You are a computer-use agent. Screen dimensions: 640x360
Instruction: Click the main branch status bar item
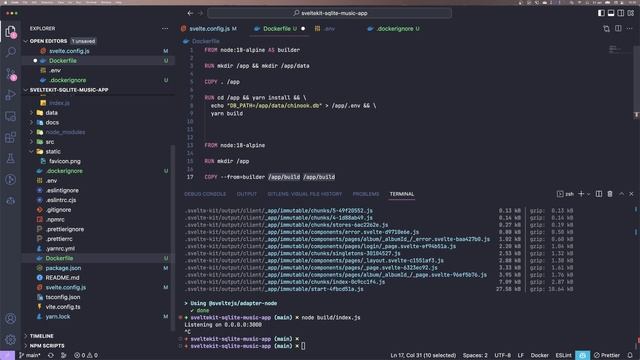tap(29, 356)
